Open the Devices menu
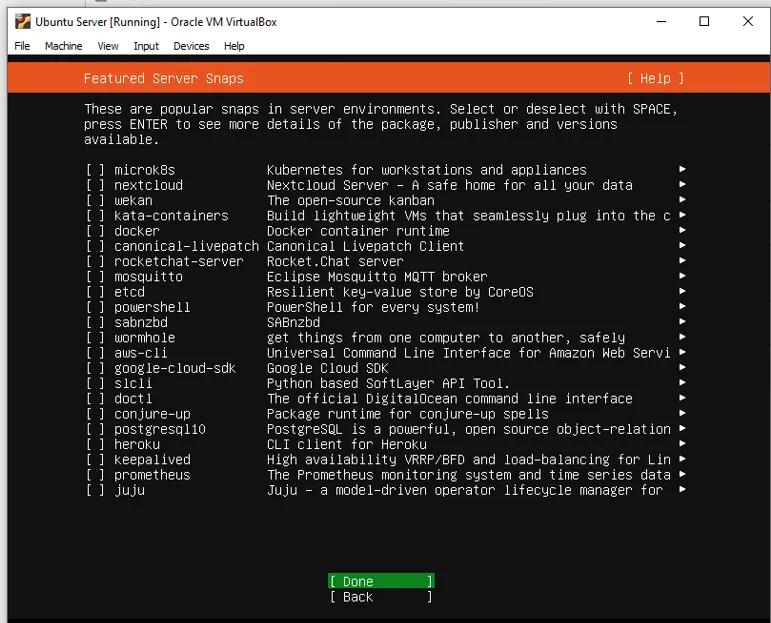Image resolution: width=771 pixels, height=623 pixels. (191, 46)
